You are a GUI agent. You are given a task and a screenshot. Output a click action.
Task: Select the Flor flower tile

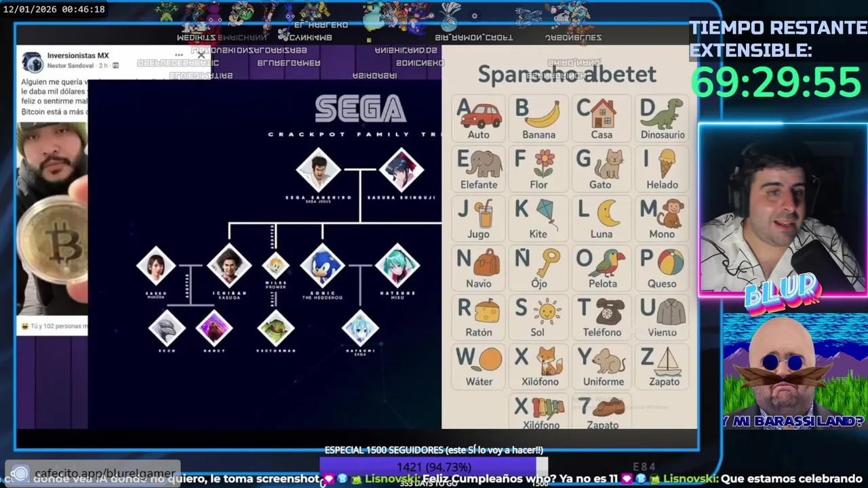tap(539, 169)
